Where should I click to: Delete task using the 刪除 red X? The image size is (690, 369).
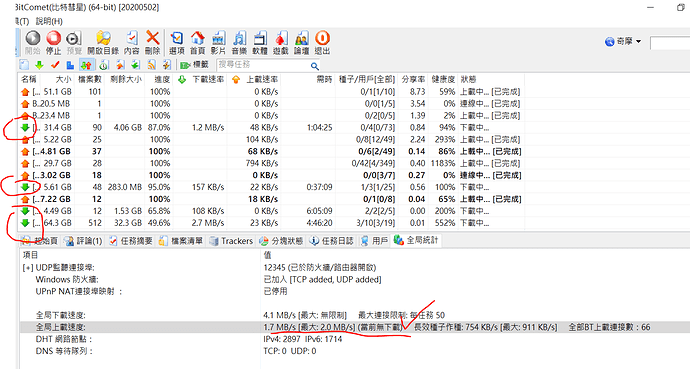[x=152, y=43]
